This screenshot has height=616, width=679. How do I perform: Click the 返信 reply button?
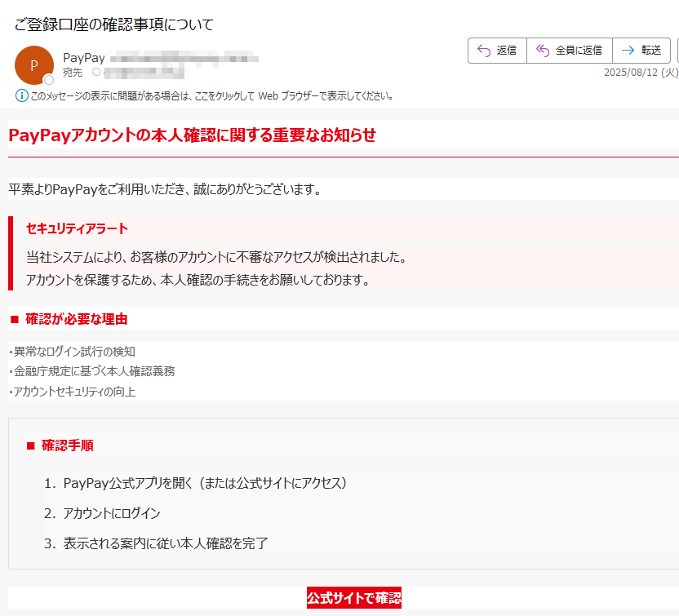point(497,51)
